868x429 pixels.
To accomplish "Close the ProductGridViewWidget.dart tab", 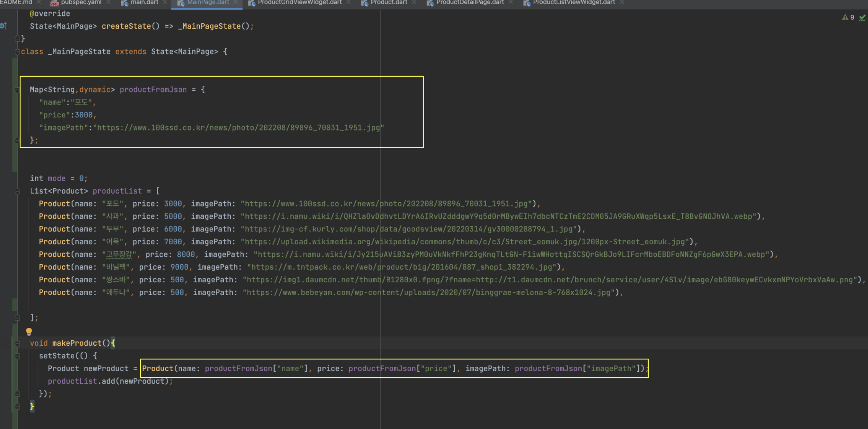I will point(348,3).
